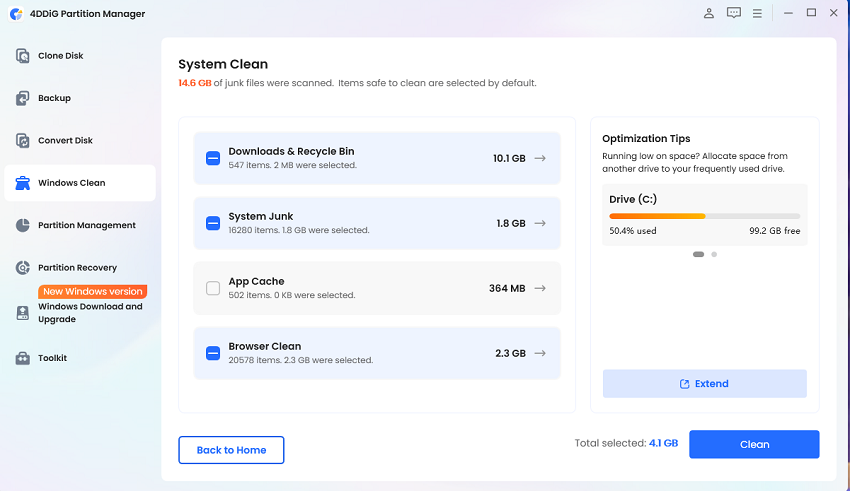This screenshot has height=491, width=850.
Task: Click the Backup sidebar icon
Action: coord(22,98)
